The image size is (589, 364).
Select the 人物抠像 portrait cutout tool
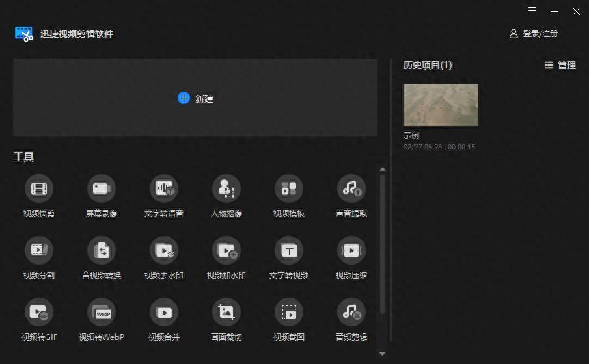click(226, 189)
